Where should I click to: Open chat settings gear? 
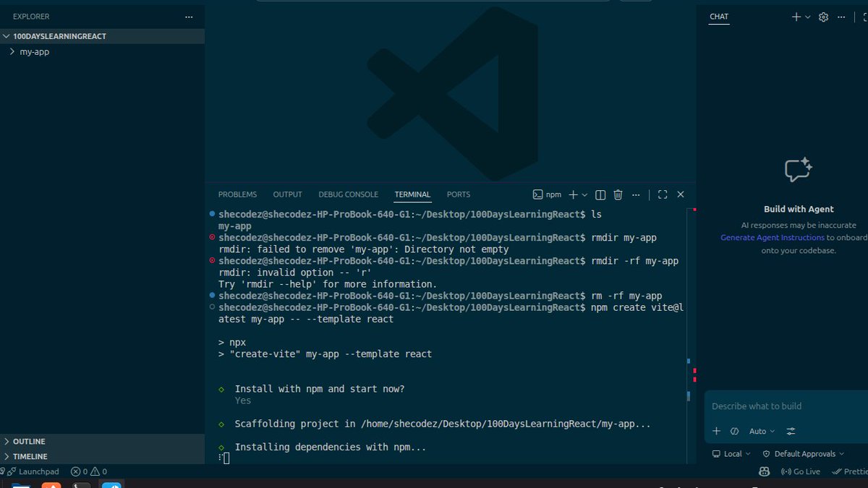point(823,17)
